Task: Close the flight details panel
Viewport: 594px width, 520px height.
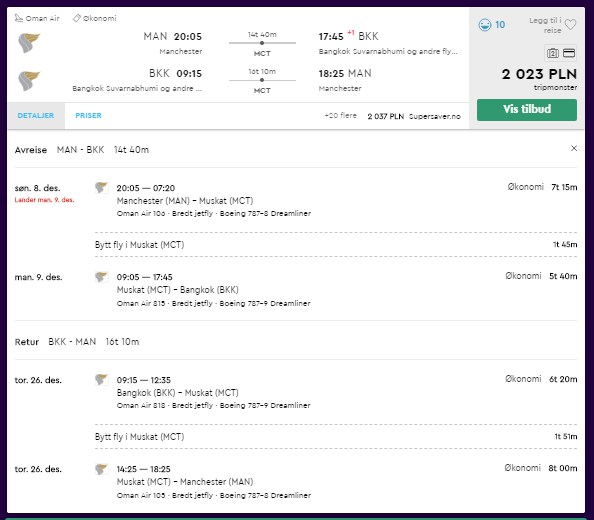Action: (x=574, y=148)
